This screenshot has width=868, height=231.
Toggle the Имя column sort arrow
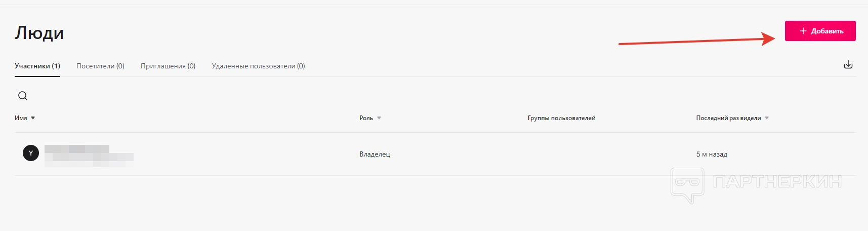click(33, 118)
